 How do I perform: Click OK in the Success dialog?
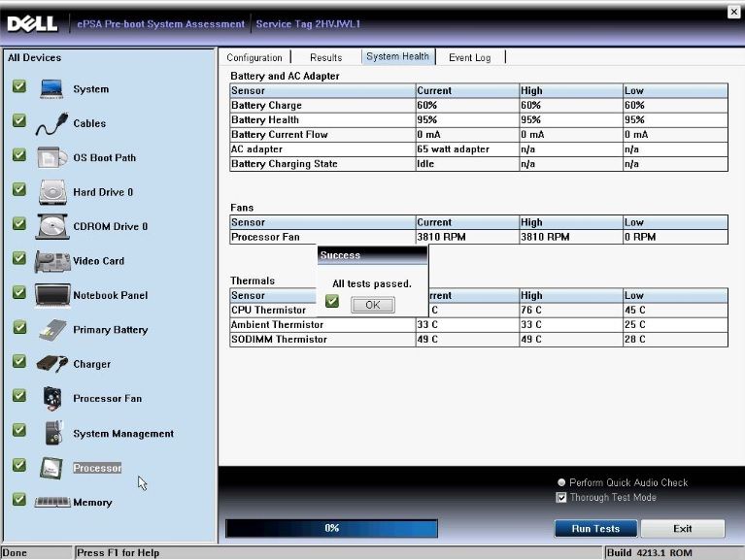tap(373, 305)
